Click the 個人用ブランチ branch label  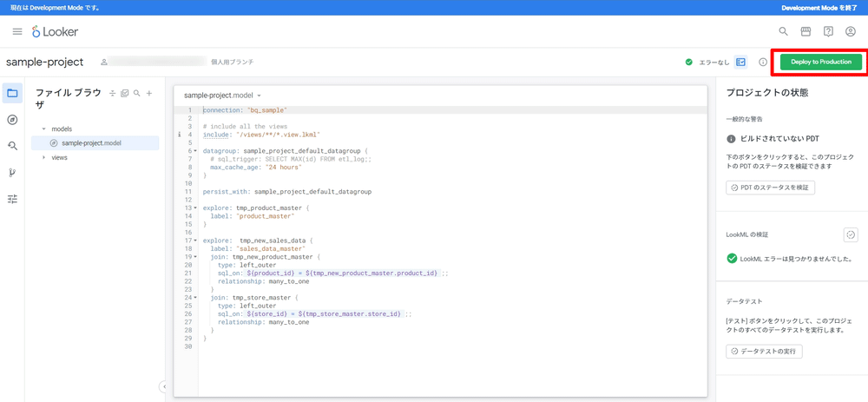point(233,62)
